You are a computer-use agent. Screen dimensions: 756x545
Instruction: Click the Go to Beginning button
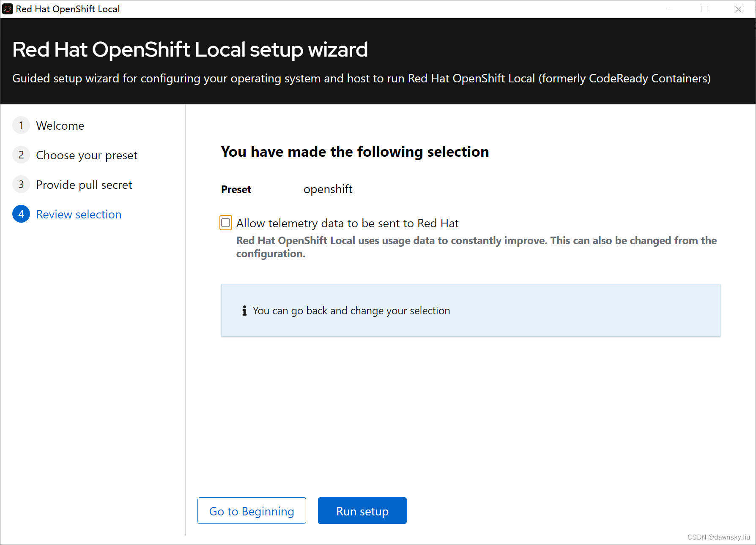point(252,511)
